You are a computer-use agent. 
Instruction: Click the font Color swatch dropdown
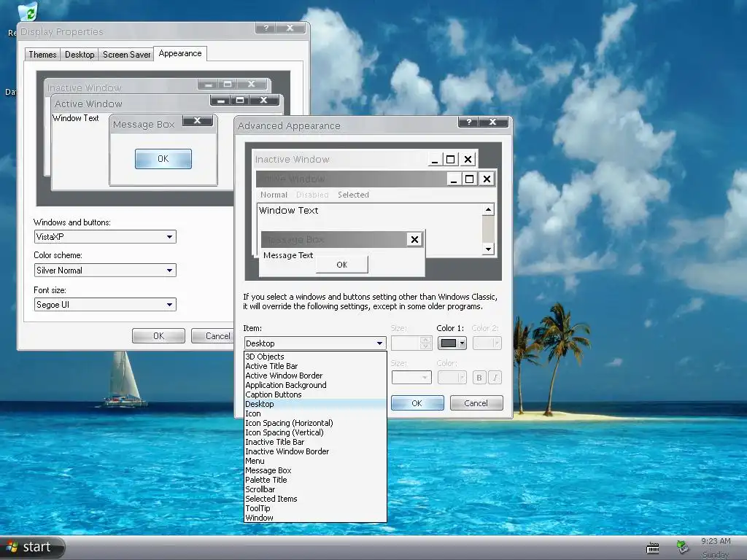452,378
